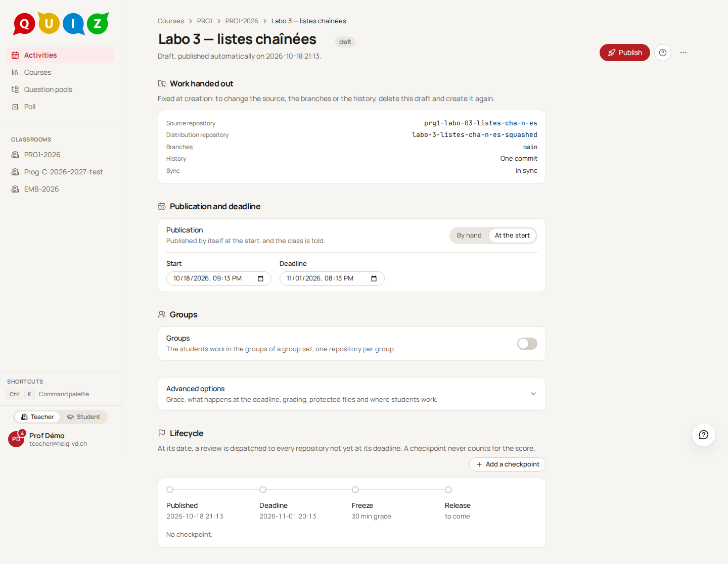The width and height of the screenshot is (728, 564).
Task: Click the Prof Démo avatar with badge
Action: [x=16, y=439]
